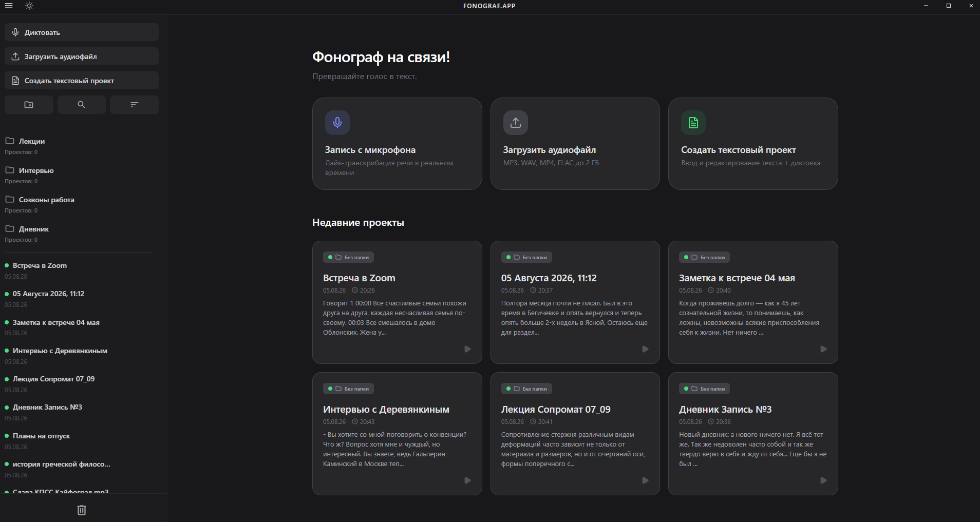
Task: Play the Встреча в Zoom card recording
Action: coord(467,349)
